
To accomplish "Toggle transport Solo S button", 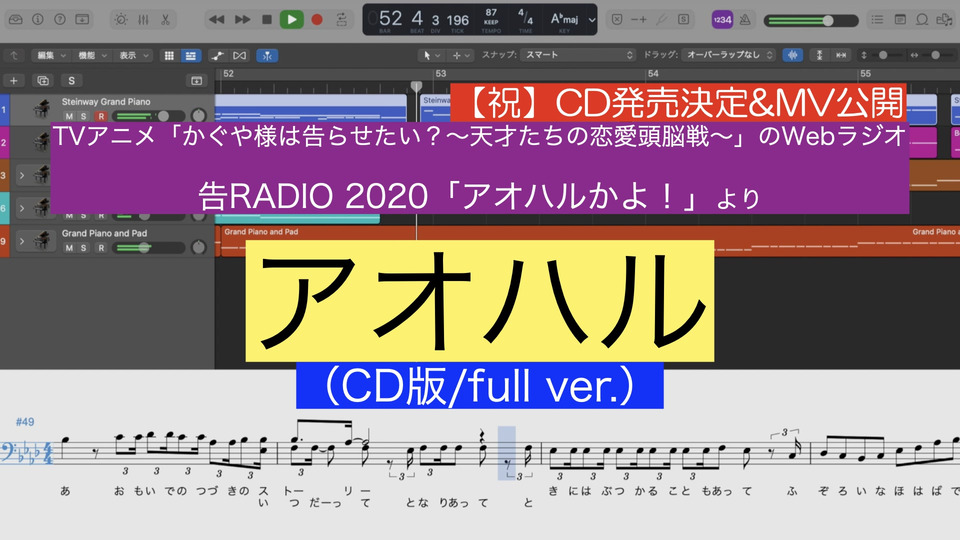I will coord(683,20).
